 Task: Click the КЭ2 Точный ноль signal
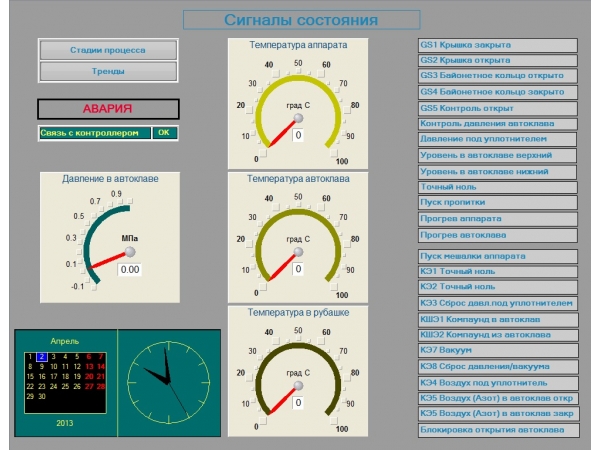[x=498, y=287]
